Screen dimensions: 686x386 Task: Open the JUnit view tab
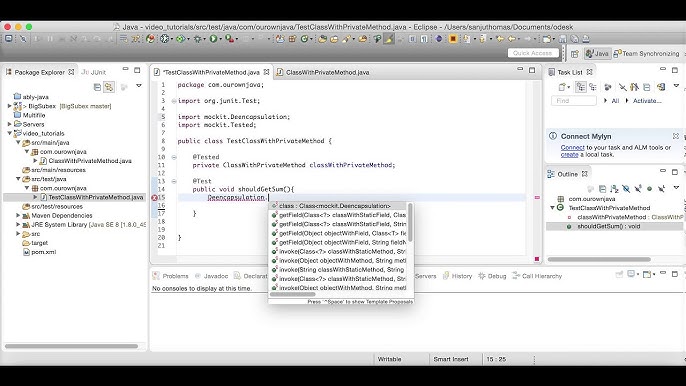tap(94, 72)
